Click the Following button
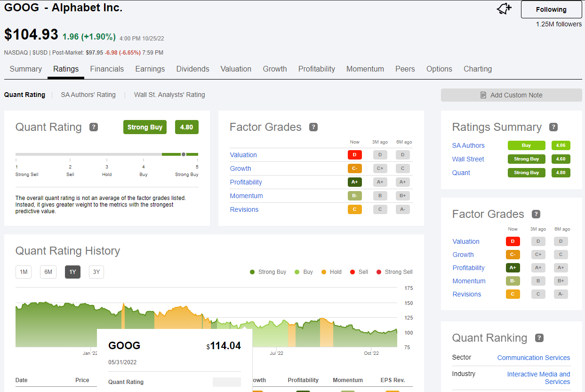 (551, 9)
